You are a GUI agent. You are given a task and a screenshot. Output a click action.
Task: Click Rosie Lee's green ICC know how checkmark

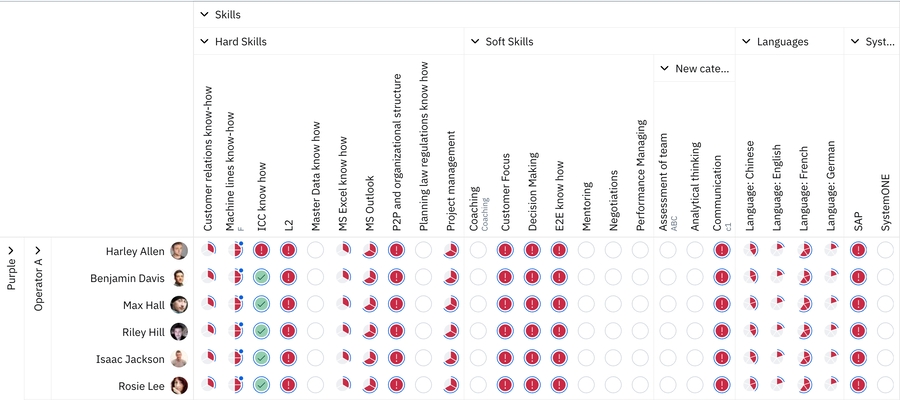coord(261,385)
